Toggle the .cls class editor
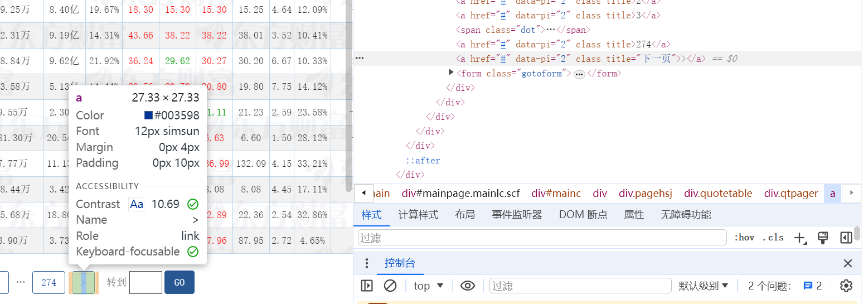Viewport: 868px width, 304px height. coord(773,238)
